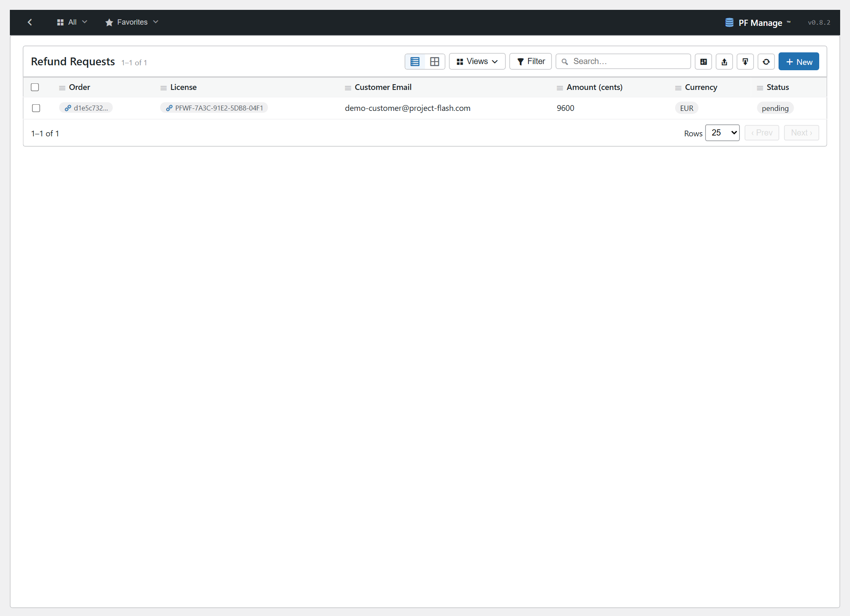Refresh the Refund Requests list
The image size is (850, 616).
coord(766,62)
